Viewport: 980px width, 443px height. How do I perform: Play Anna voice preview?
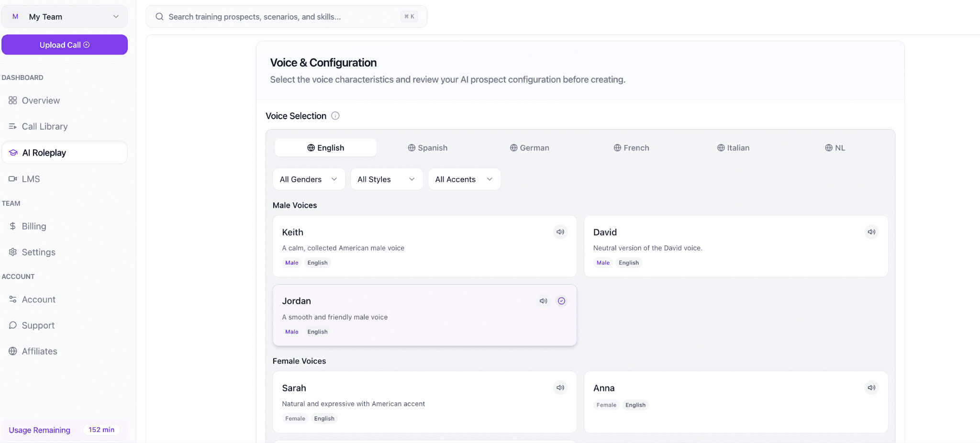871,388
